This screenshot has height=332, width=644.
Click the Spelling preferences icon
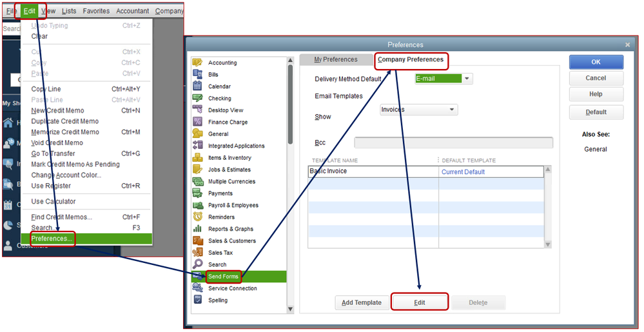(x=197, y=300)
